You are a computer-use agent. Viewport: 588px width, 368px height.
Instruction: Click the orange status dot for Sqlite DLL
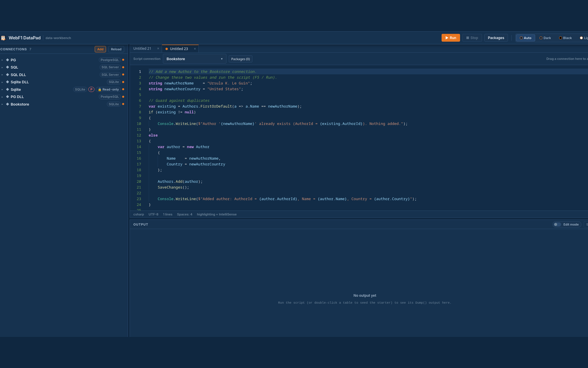[123, 82]
